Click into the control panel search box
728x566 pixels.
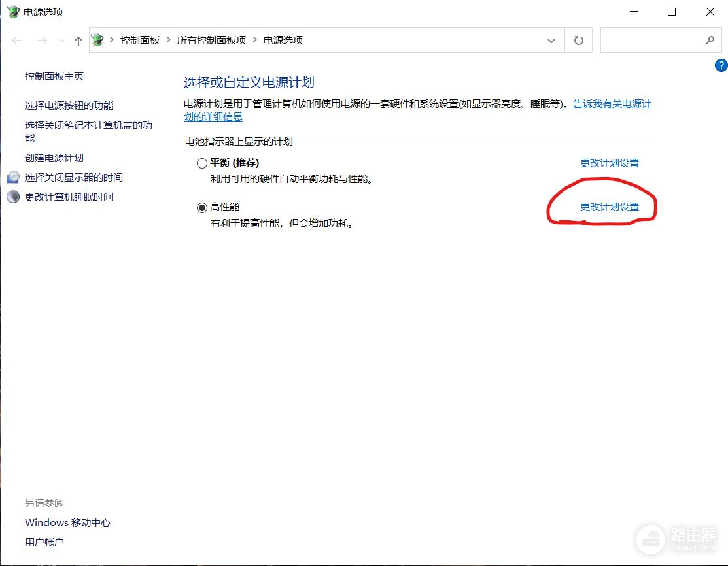651,41
